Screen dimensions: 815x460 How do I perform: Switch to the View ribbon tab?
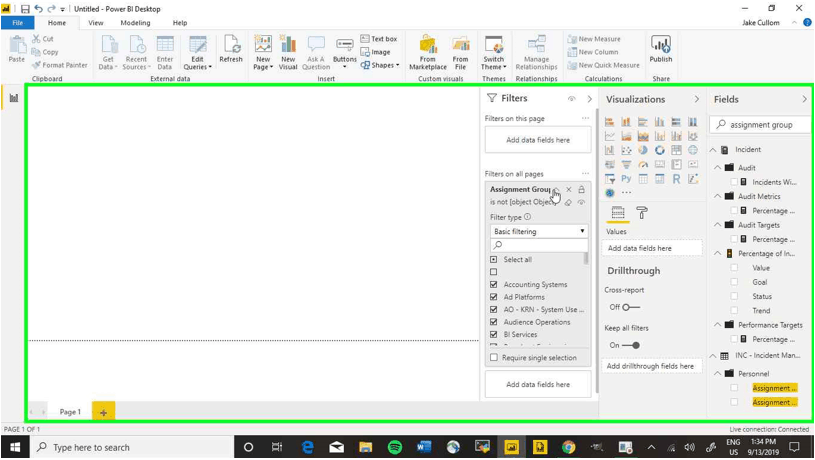[x=96, y=23]
